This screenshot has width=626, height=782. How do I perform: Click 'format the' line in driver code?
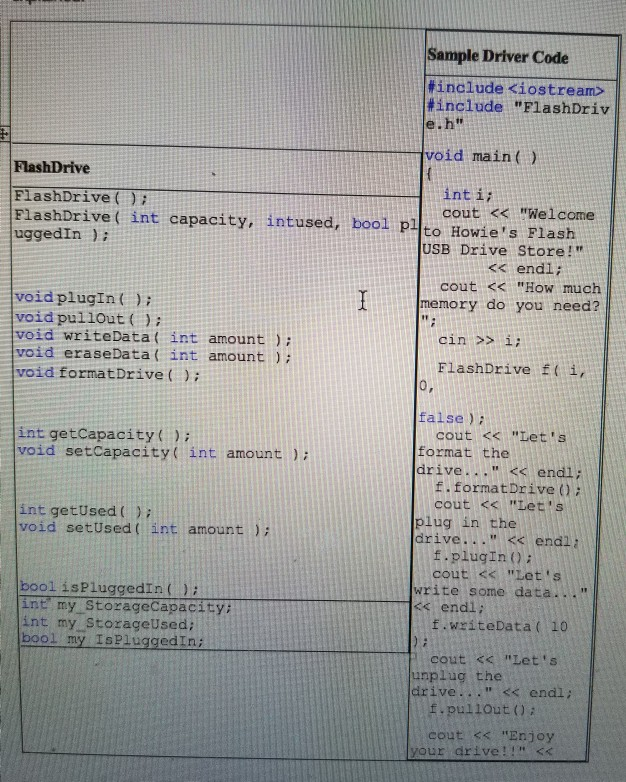463,453
